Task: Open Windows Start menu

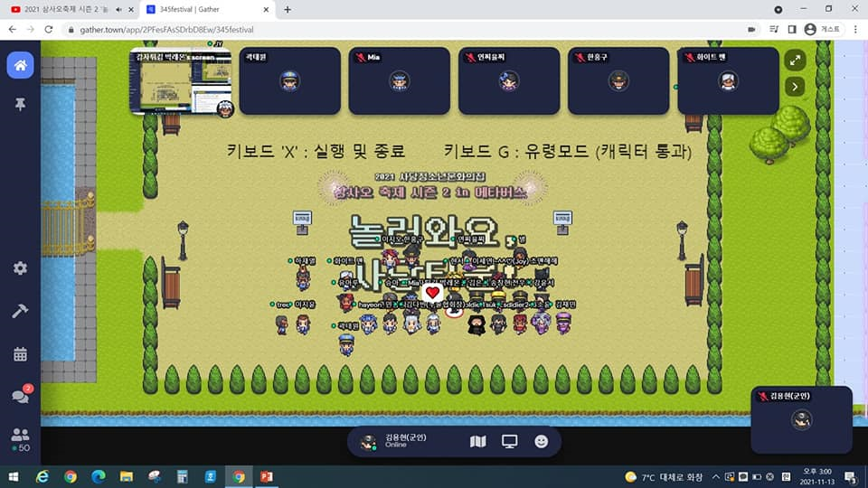Action: tap(14, 477)
